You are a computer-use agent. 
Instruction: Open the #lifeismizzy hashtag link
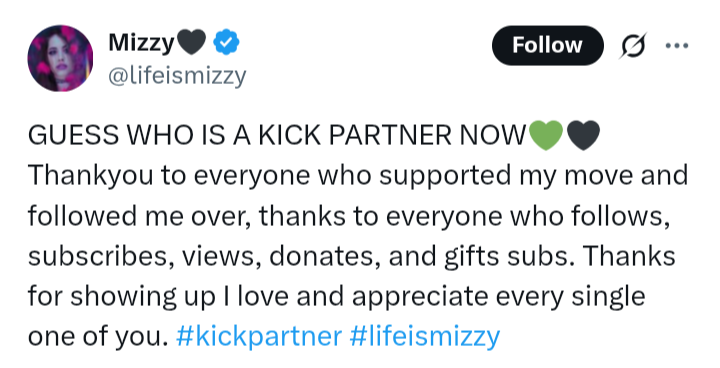click(x=425, y=337)
